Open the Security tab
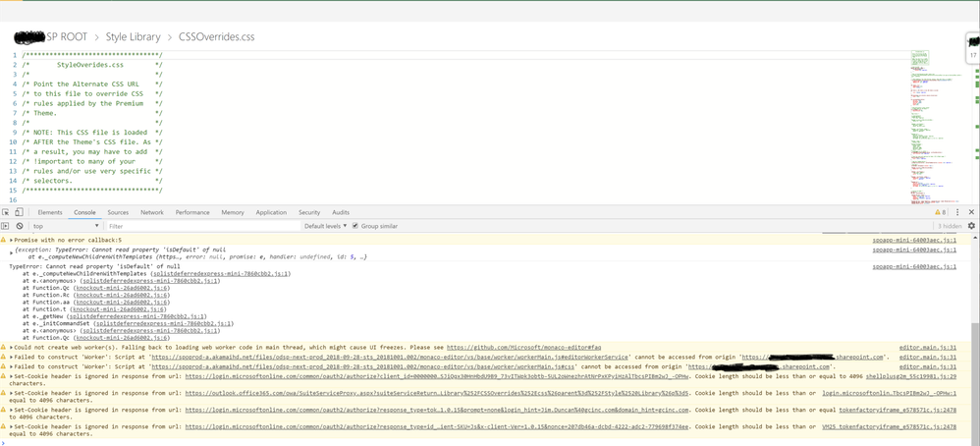Screen dimensions: 980x446 [309, 212]
